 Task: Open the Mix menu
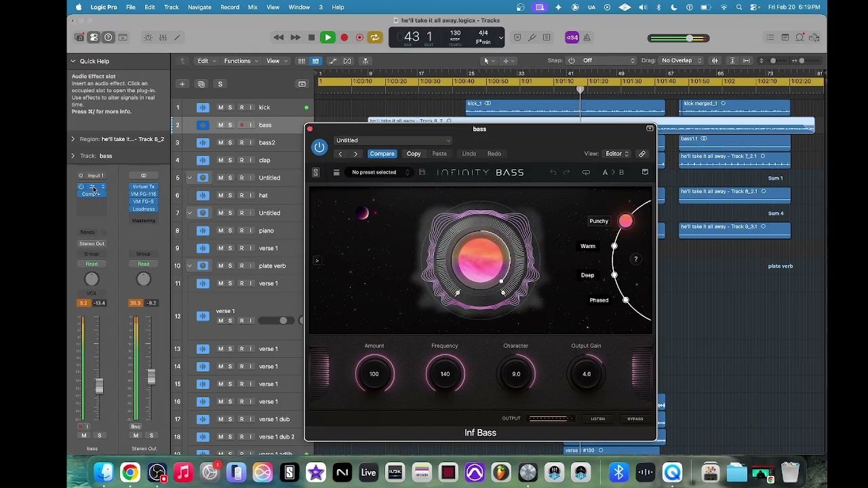253,7
